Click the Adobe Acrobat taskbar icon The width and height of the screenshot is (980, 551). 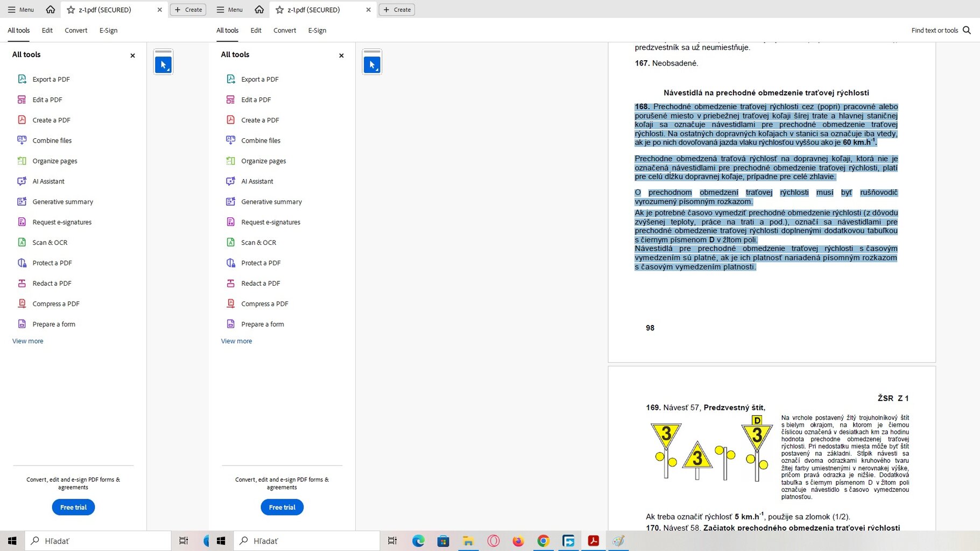[593, 541]
